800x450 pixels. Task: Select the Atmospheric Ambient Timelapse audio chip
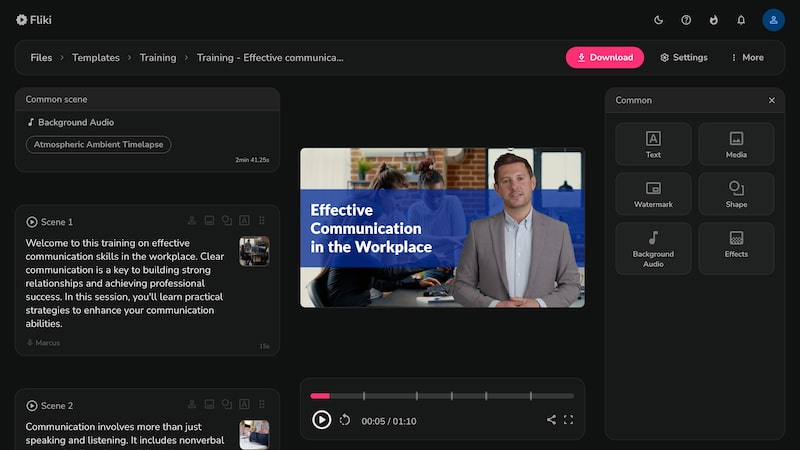coord(98,144)
